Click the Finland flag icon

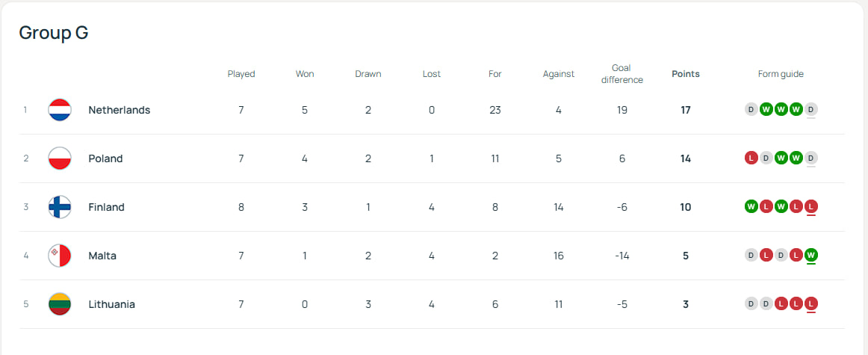60,207
